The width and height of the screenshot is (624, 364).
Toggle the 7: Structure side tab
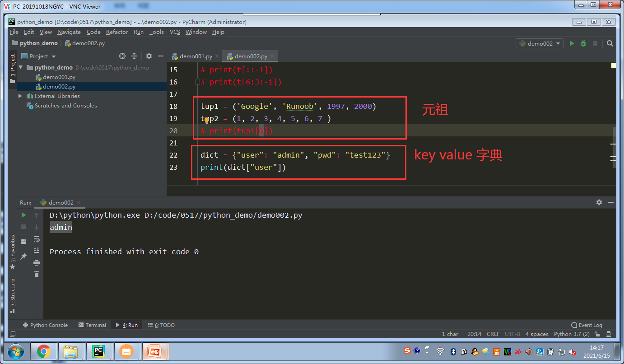pos(13,296)
